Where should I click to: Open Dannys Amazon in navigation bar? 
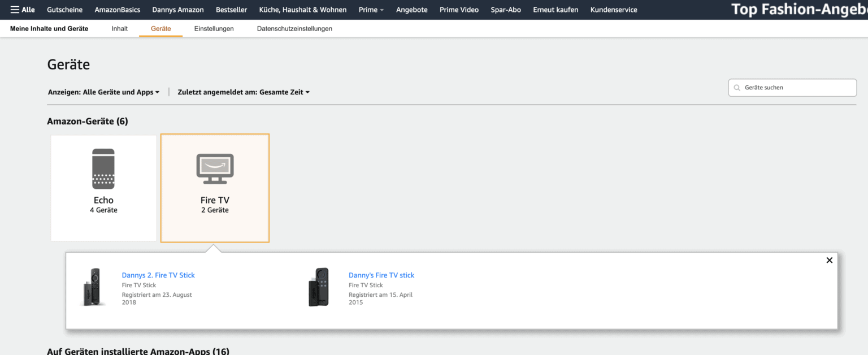click(x=178, y=10)
